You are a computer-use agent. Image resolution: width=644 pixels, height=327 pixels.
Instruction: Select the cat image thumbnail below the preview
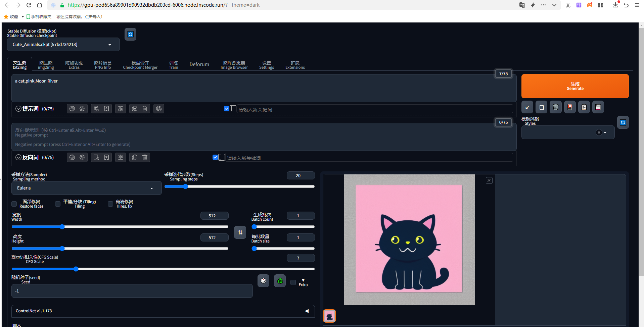pyautogui.click(x=329, y=316)
